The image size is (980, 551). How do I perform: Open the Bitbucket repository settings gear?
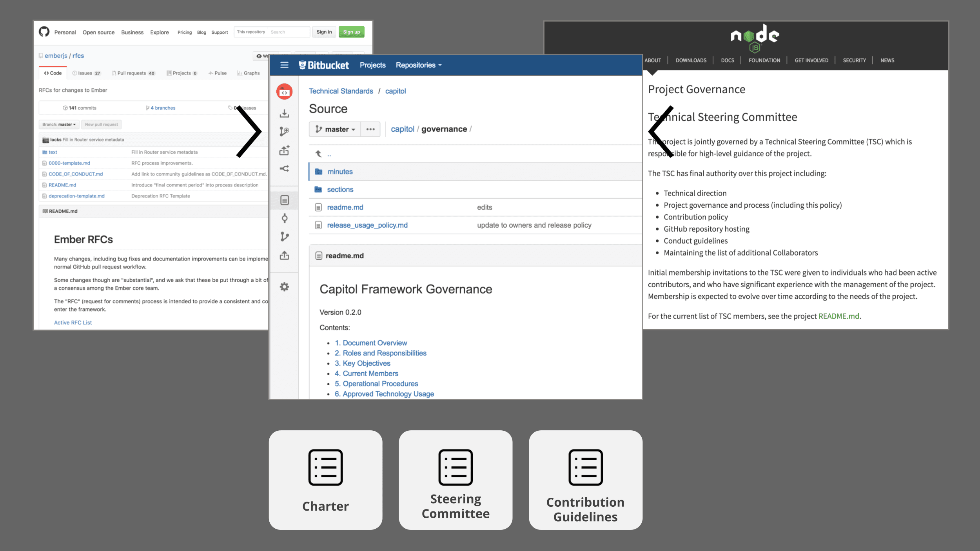(x=284, y=287)
